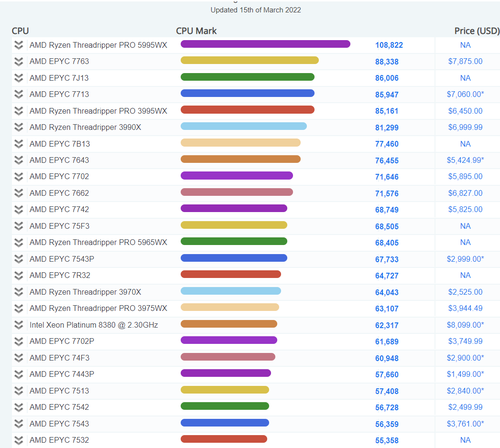Open Intel Xeon Platinum 8380 @ 2.30GHz link
The width and height of the screenshot is (500, 448).
click(94, 325)
